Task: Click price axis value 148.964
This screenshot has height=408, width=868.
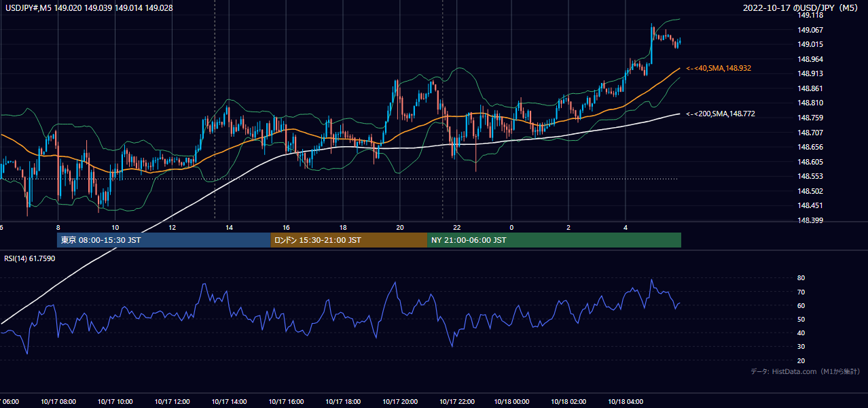Action: (x=810, y=59)
